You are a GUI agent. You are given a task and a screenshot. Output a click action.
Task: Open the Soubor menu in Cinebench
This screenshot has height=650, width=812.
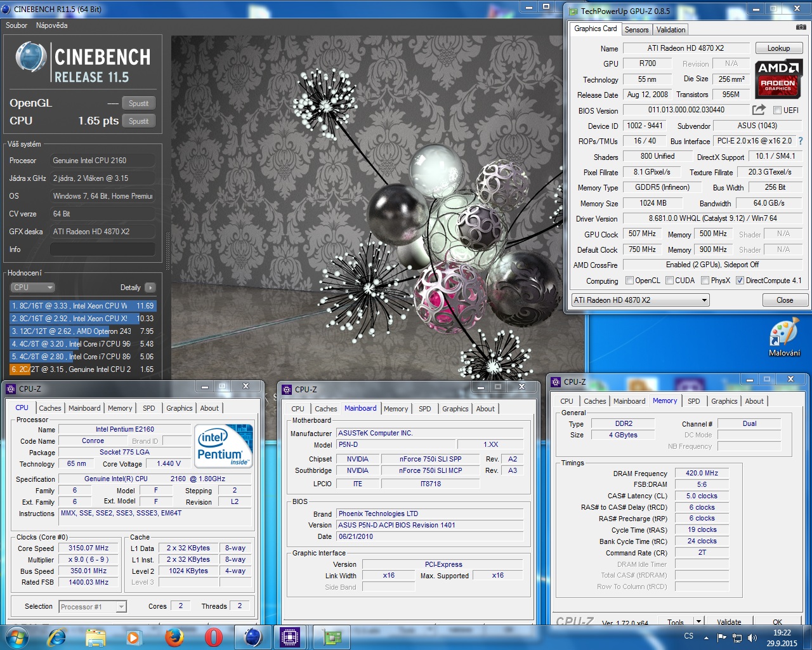coord(16,25)
